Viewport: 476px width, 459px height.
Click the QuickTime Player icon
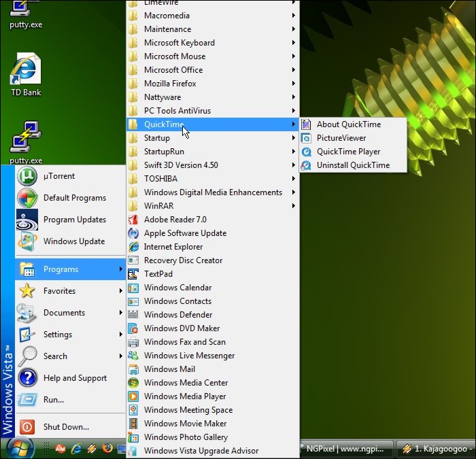coord(307,152)
